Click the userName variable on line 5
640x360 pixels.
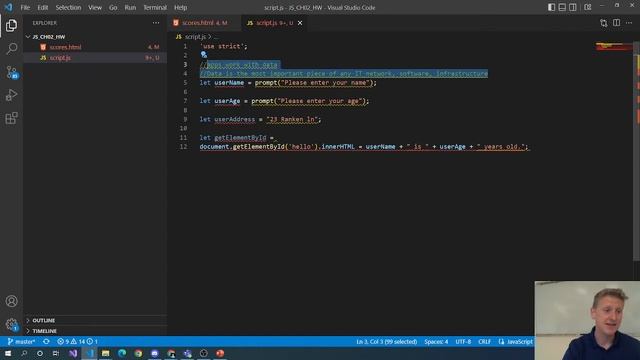[x=229, y=83]
